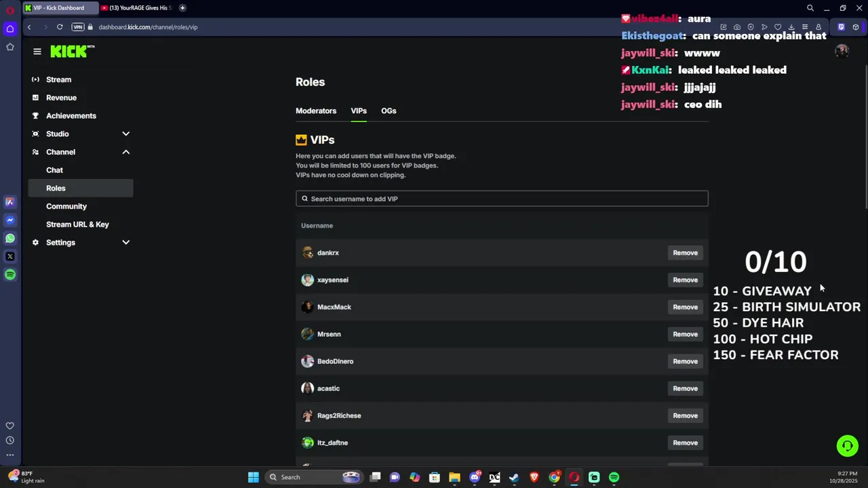Remove MacxMack from VIPs
The width and height of the screenshot is (868, 488).
click(x=685, y=307)
